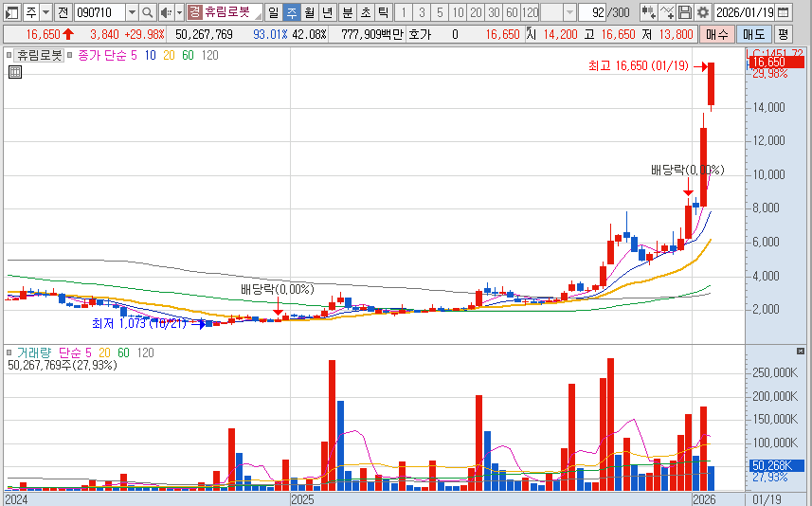Switch to tick chart 틱 tab
812x506 pixels.
(x=383, y=12)
